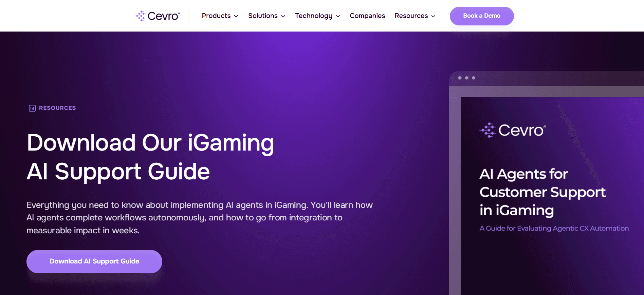The image size is (644, 295).
Task: Click cover title AI Agents for Customer Support
Action: (x=542, y=192)
